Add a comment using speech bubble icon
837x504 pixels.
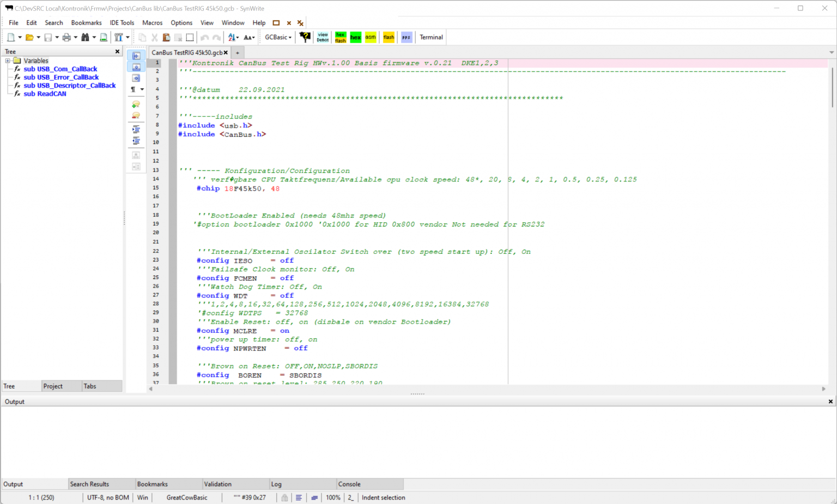coord(136,104)
